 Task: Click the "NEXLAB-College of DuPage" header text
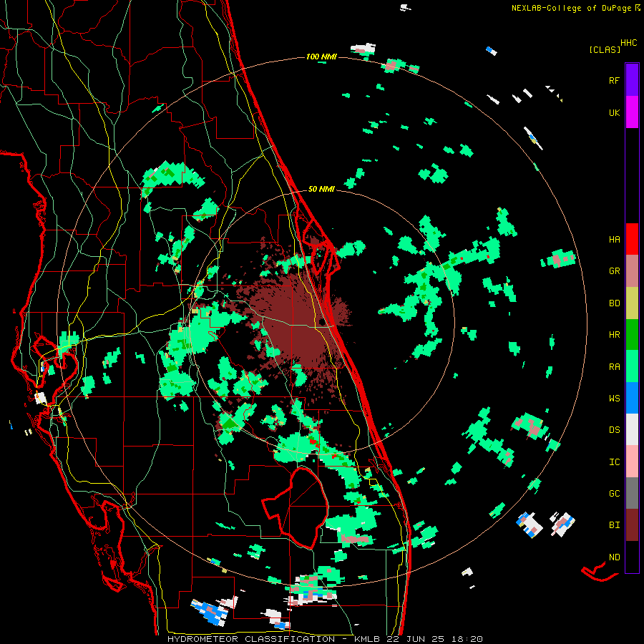[x=571, y=8]
